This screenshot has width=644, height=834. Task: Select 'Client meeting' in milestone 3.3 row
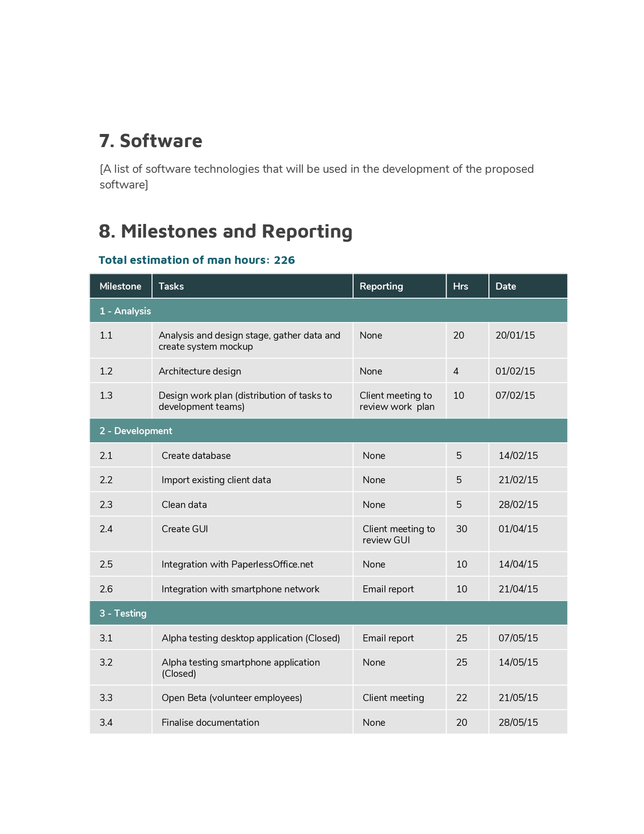pyautogui.click(x=393, y=698)
